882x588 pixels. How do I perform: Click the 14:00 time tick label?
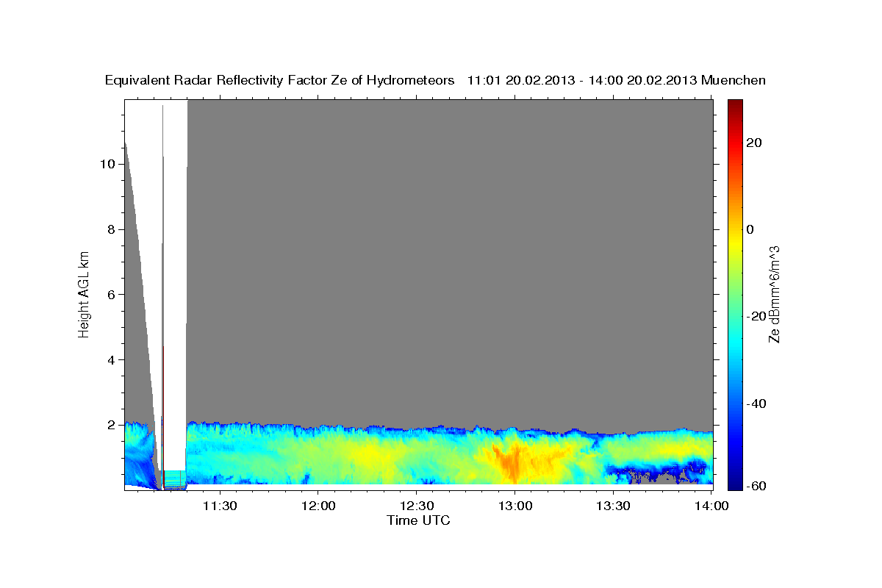pos(711,506)
